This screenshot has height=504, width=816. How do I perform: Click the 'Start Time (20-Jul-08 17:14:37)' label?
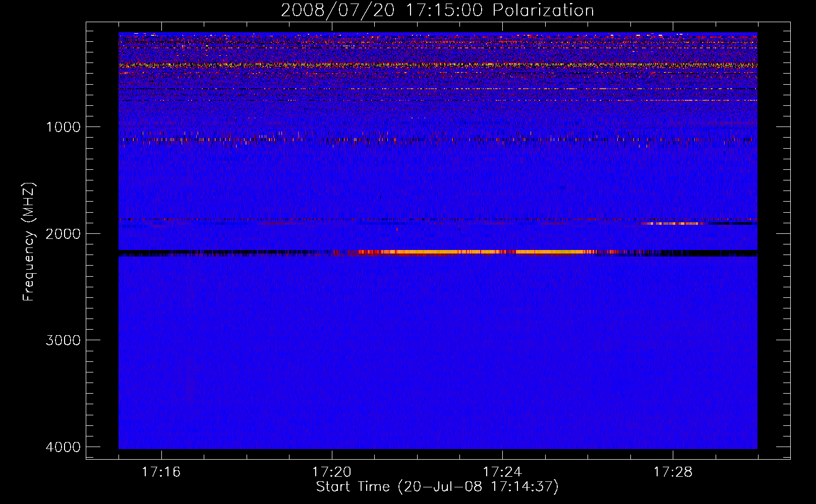click(x=437, y=487)
